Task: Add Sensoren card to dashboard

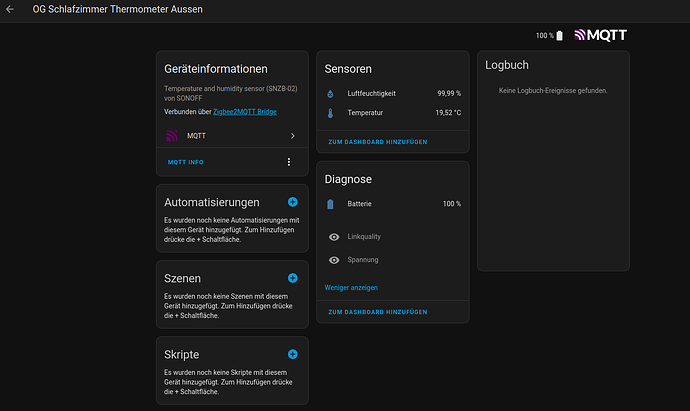Action: (x=378, y=142)
